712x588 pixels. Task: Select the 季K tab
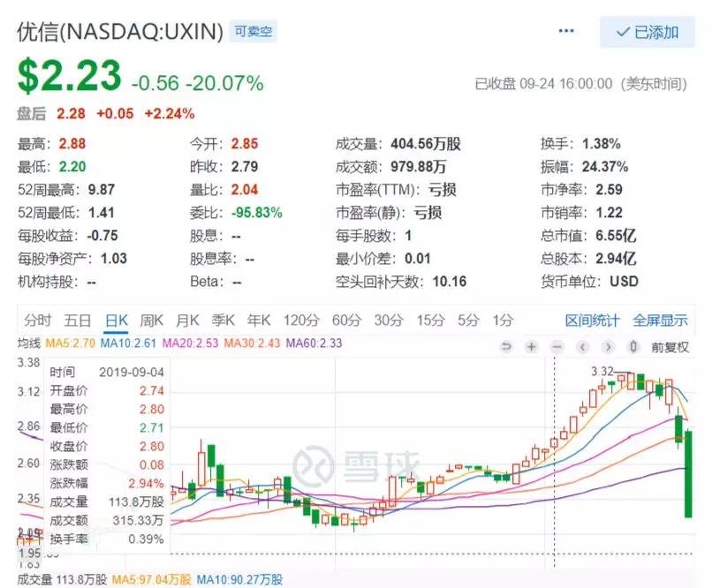(x=223, y=320)
